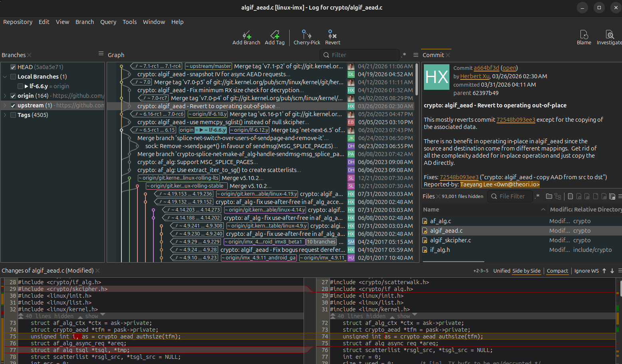The image size is (622, 364).
Task: Open the Branch menu
Action: click(85, 22)
